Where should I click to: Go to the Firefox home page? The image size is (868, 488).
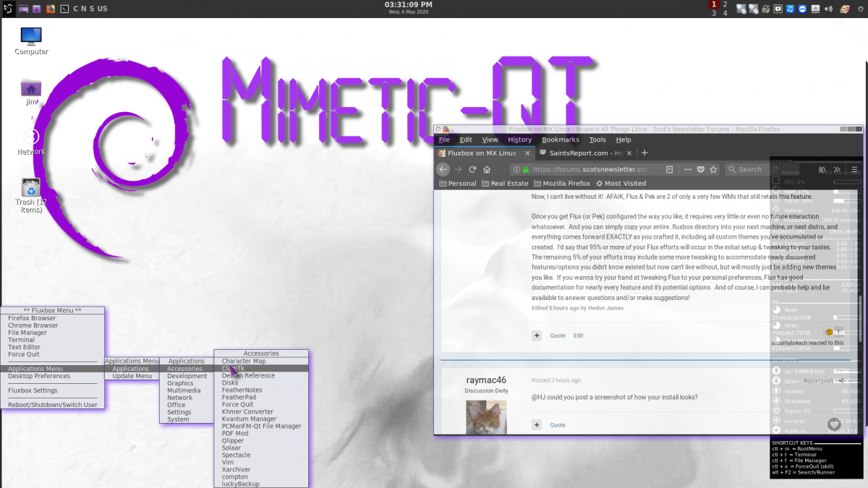(x=488, y=169)
